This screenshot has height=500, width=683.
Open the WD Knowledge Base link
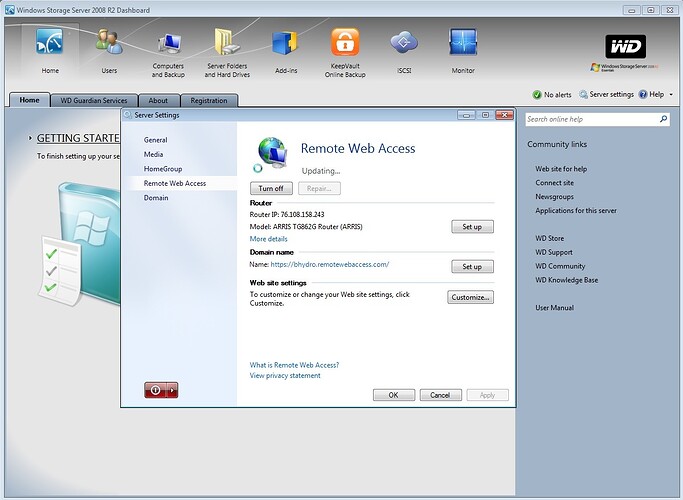pyautogui.click(x=566, y=280)
